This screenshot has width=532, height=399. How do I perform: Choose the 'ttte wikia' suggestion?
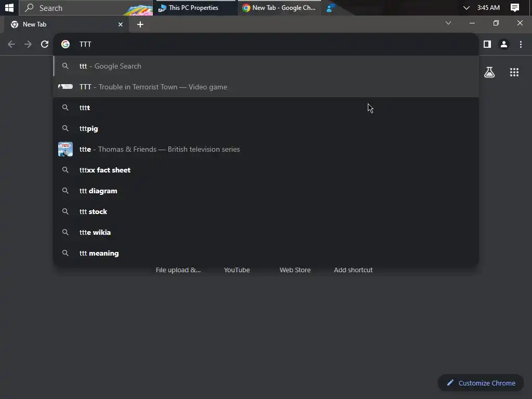[266, 232]
